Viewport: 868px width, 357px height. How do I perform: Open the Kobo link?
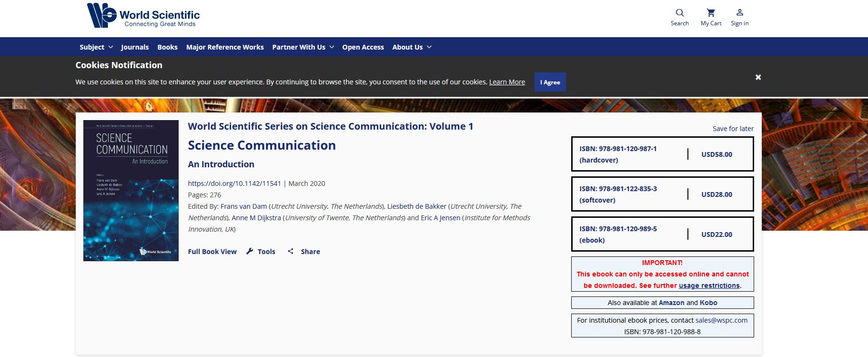(x=708, y=303)
